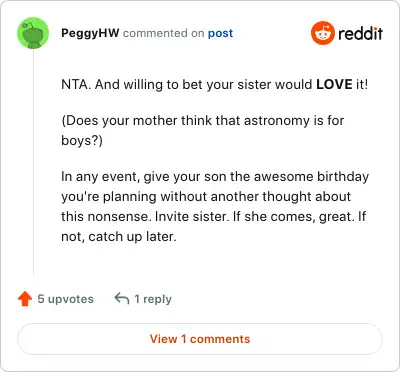Viewport: 400px width, 372px height.
Task: Open "View 1 comments" button
Action: tap(200, 339)
